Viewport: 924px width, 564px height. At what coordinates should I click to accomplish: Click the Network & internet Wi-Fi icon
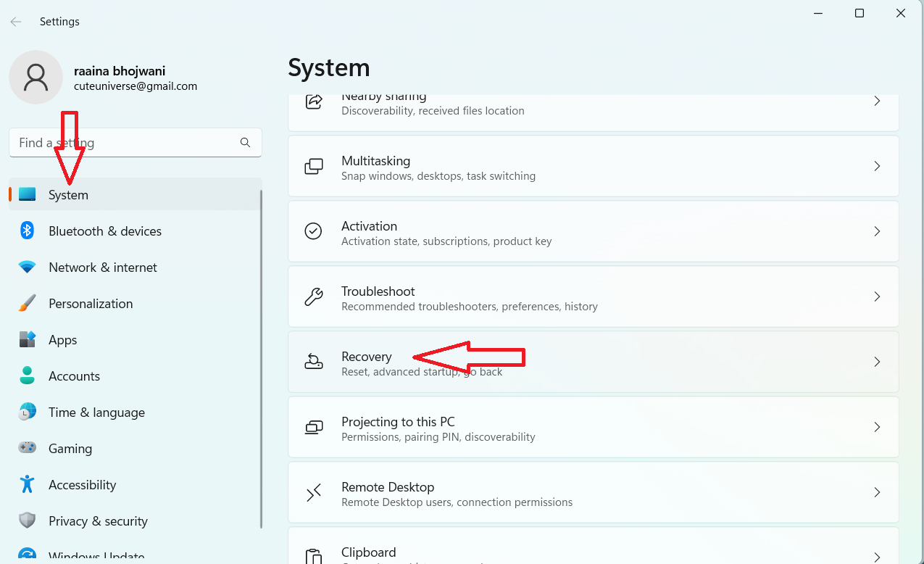(x=28, y=267)
